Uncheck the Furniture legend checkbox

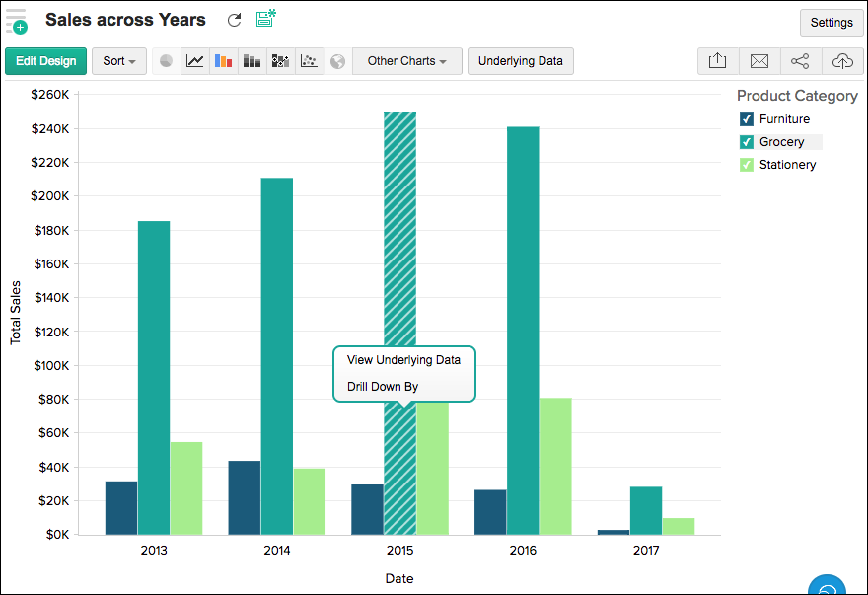(x=747, y=119)
